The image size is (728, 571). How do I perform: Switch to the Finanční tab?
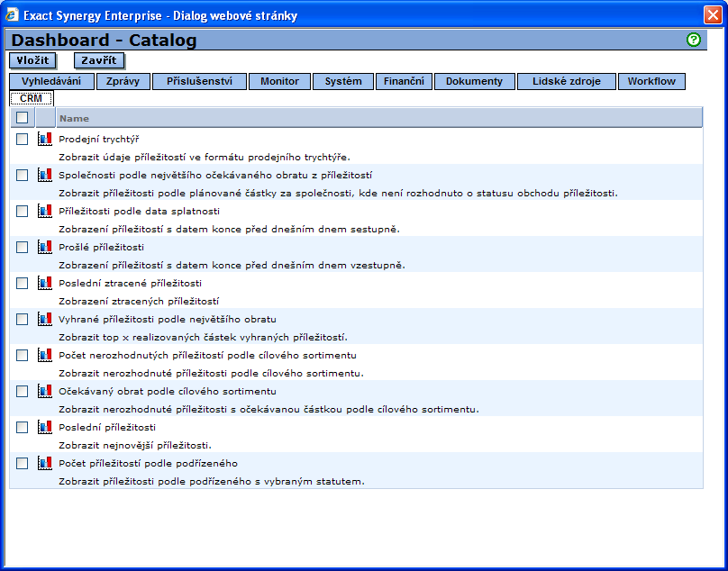coord(404,81)
